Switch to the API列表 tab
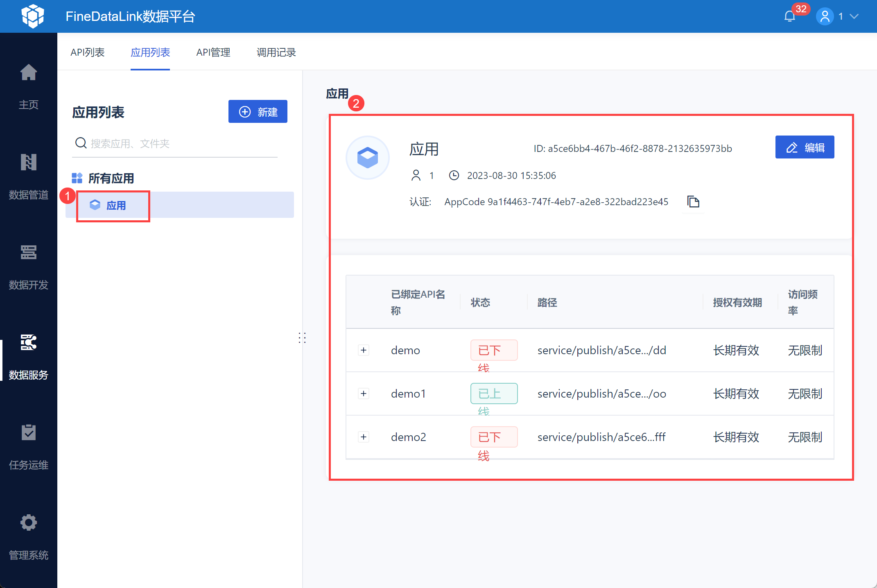 tap(87, 52)
